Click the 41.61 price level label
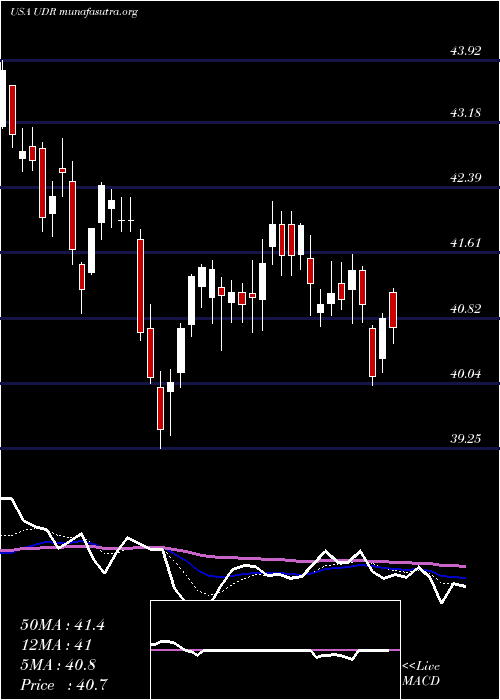The height and width of the screenshot is (700, 500). coord(466,243)
